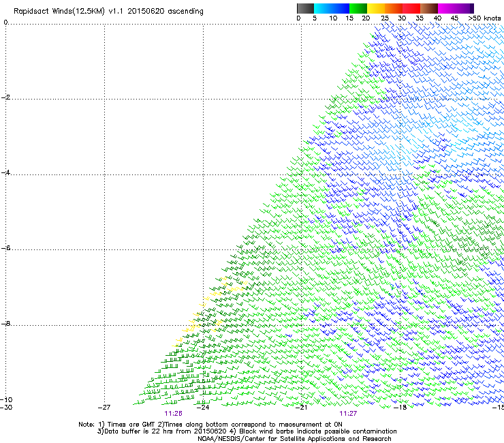Click the note 'Times are GMT'
The image size is (504, 443).
tap(131, 425)
